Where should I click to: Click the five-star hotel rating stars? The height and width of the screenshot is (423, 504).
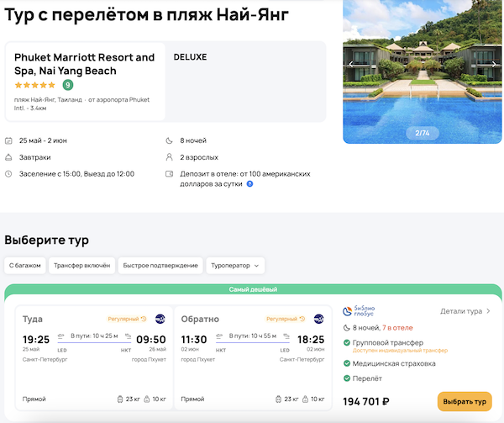pyautogui.click(x=35, y=85)
